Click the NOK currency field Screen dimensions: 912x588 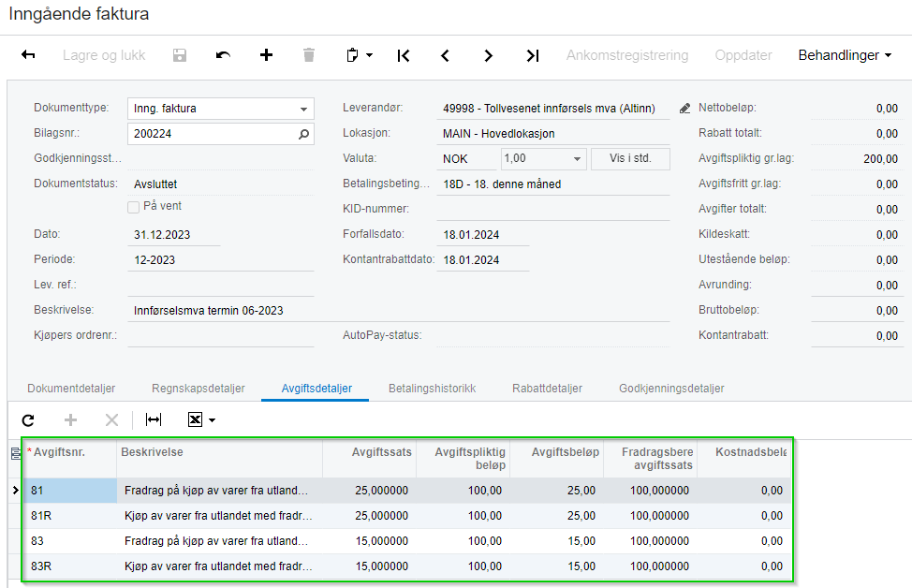(467, 159)
